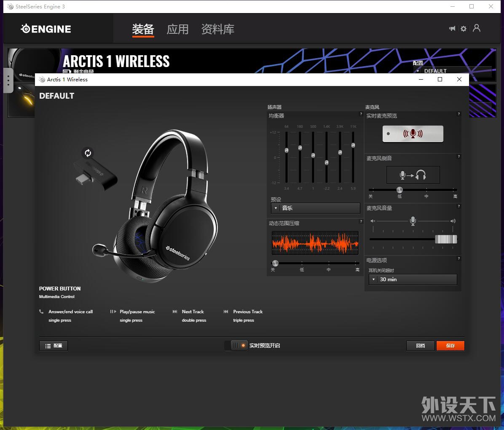Close the Arctis 1 Wireless window

459,79
